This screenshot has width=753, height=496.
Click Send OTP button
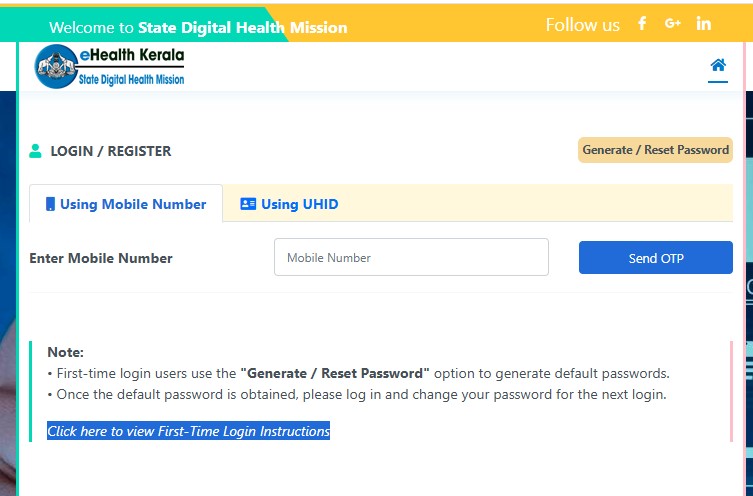point(656,258)
